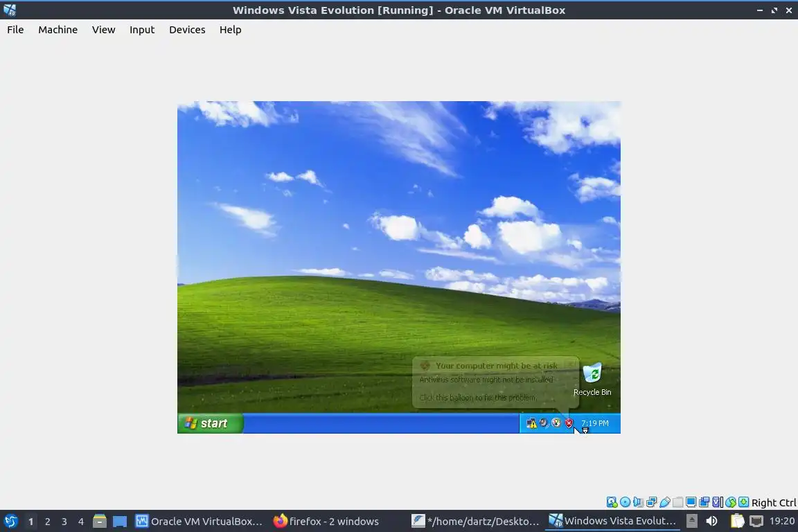Switch to firefox - 2 windows task
The height and width of the screenshot is (532, 798).
click(326, 521)
